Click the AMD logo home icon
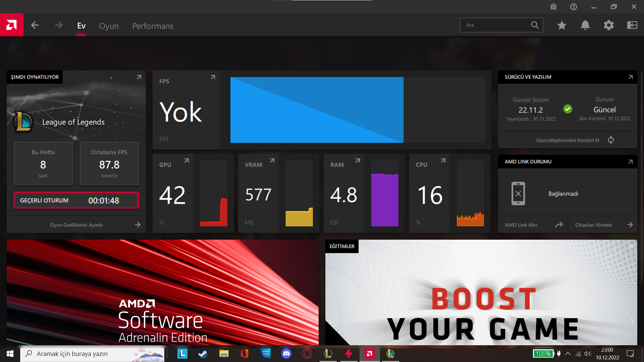644x362 pixels. pos(11,25)
